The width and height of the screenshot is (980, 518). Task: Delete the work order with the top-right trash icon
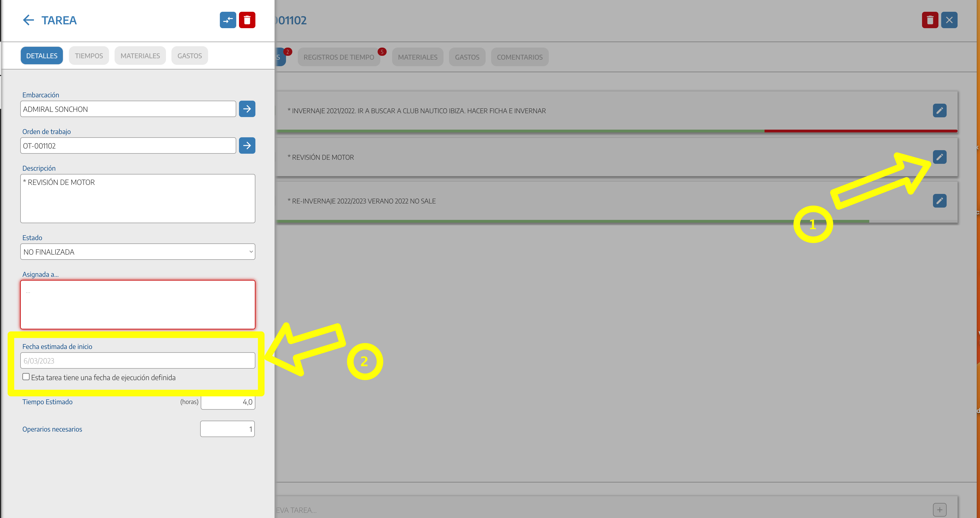[x=930, y=20]
